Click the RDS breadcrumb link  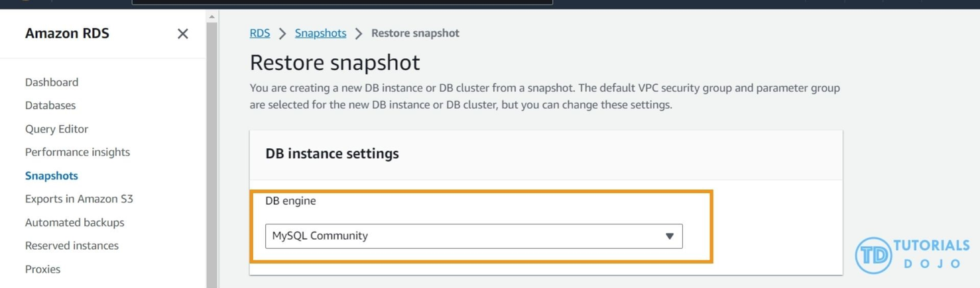click(x=259, y=33)
